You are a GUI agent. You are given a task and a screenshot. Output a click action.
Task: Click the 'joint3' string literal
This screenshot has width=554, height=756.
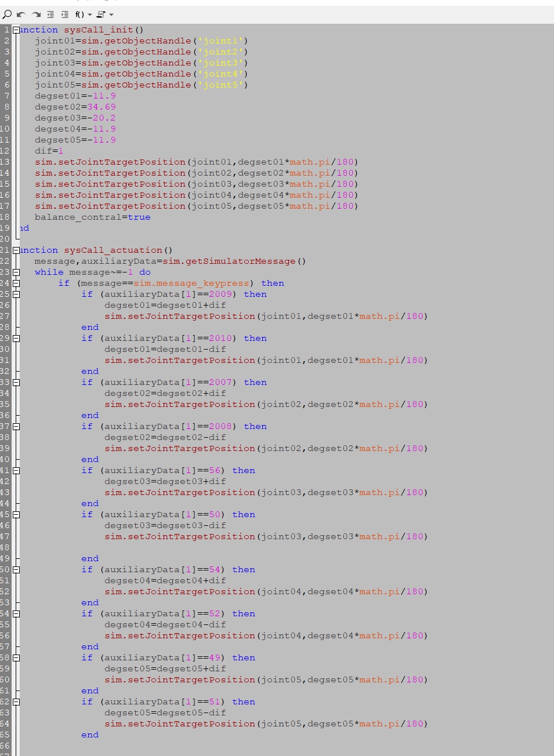coord(220,63)
